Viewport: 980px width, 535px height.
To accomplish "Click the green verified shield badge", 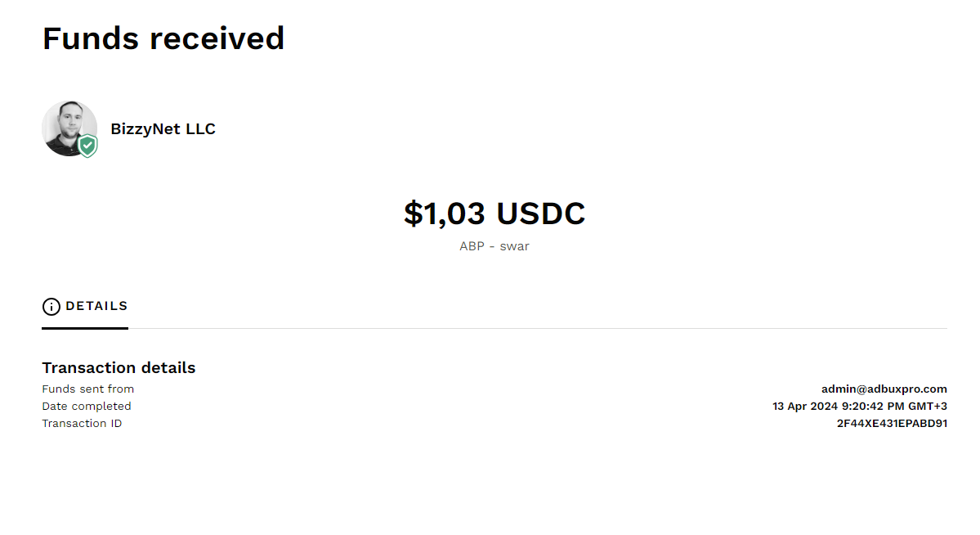I will (x=87, y=146).
